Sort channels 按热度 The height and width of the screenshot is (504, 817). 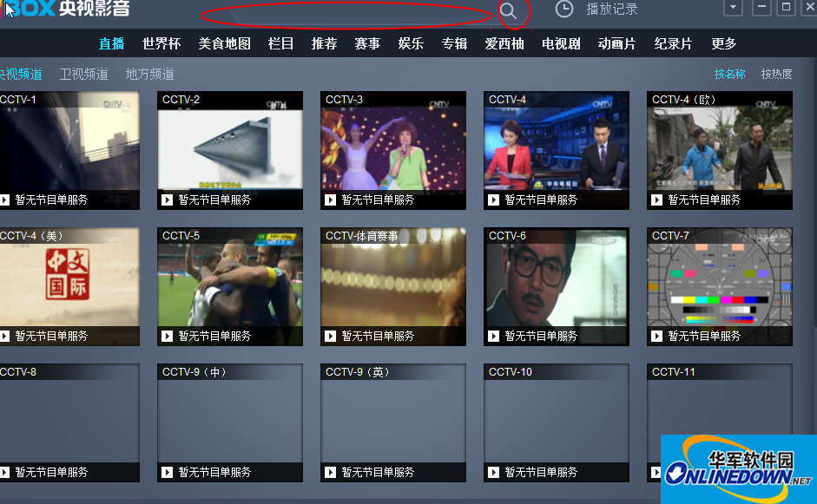[776, 74]
